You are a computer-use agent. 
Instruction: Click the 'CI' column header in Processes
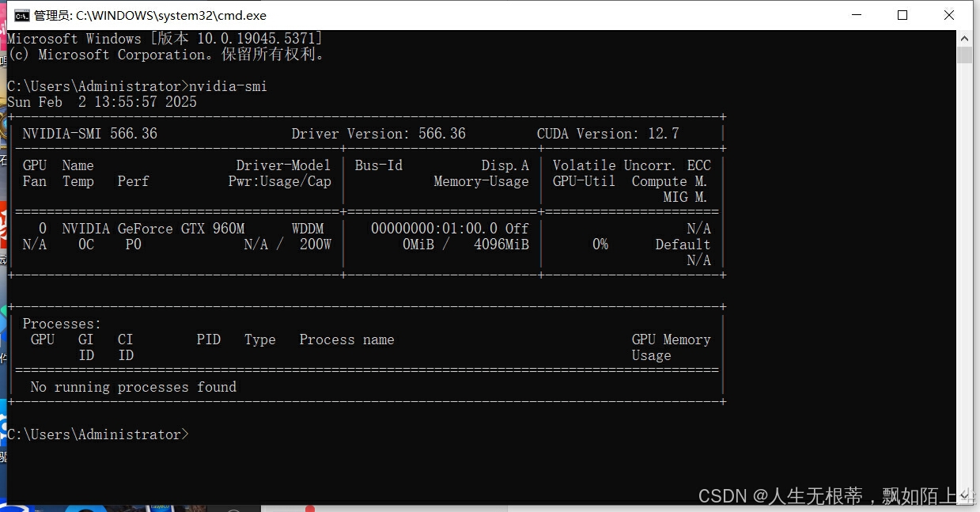[125, 339]
